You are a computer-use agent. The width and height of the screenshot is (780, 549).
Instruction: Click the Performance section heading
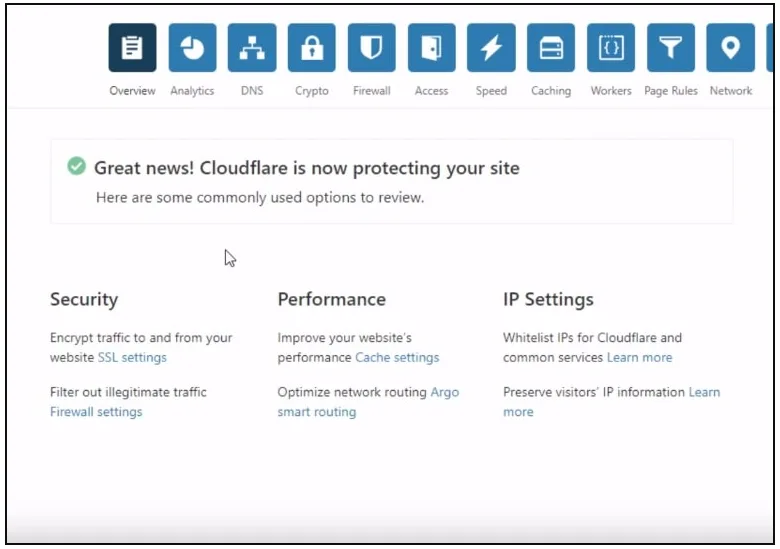pos(332,299)
